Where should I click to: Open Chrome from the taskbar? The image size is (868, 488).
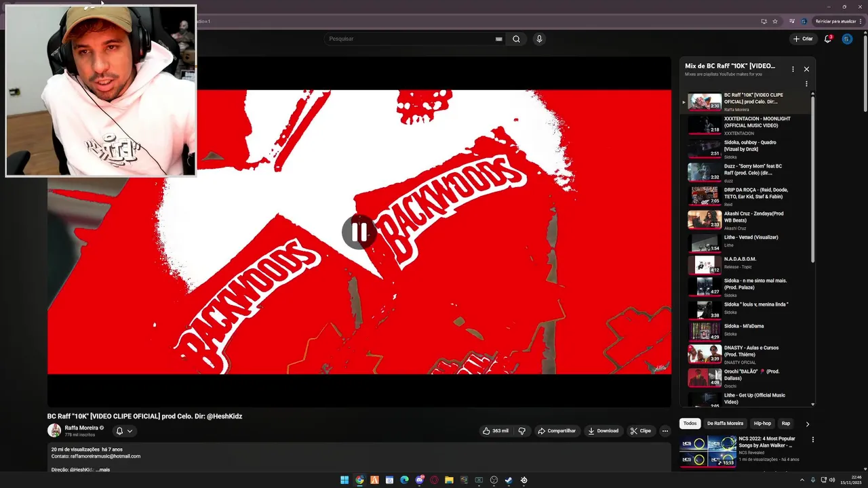tap(359, 480)
